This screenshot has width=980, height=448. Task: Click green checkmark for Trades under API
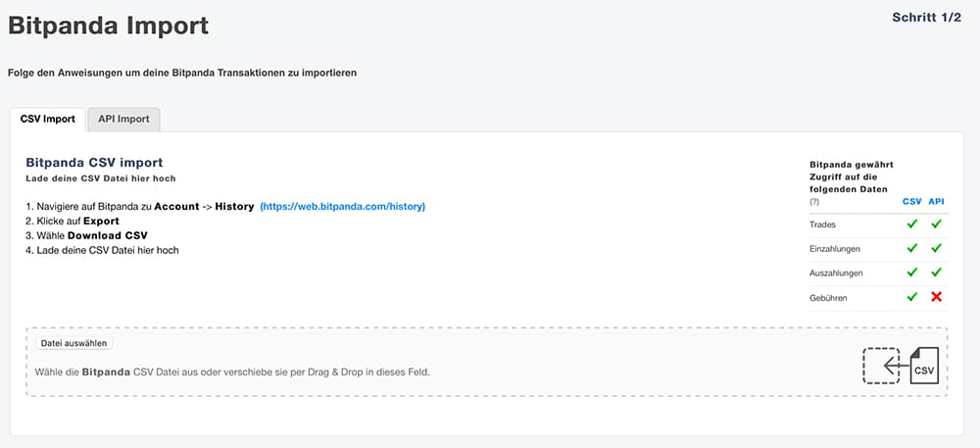(936, 224)
